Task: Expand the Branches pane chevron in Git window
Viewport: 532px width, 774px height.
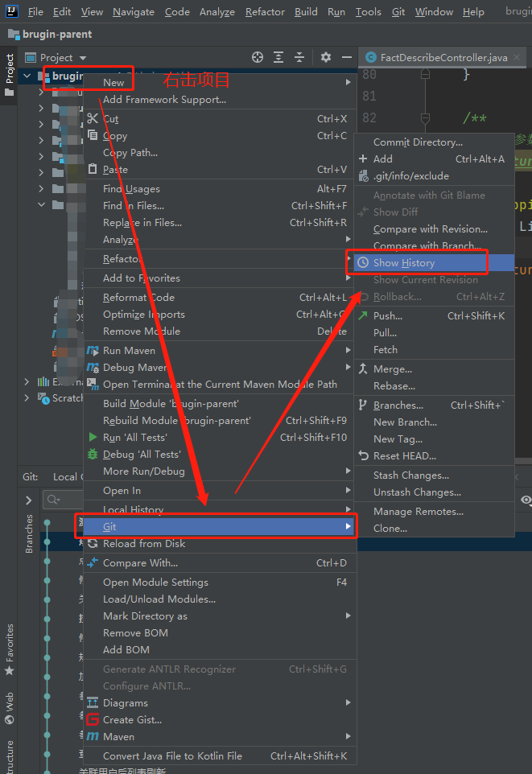Action: pyautogui.click(x=29, y=500)
